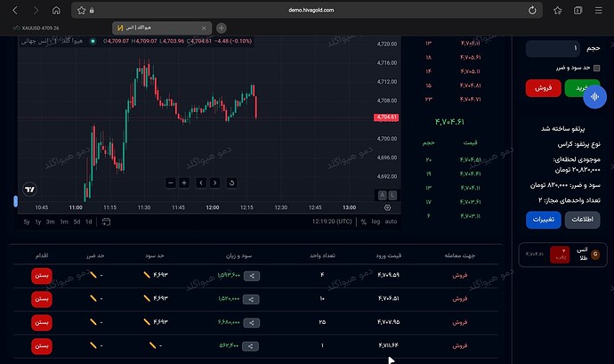The height and width of the screenshot is (364, 614).
Task: Open a new tab with the plus icon
Action: tap(222, 28)
